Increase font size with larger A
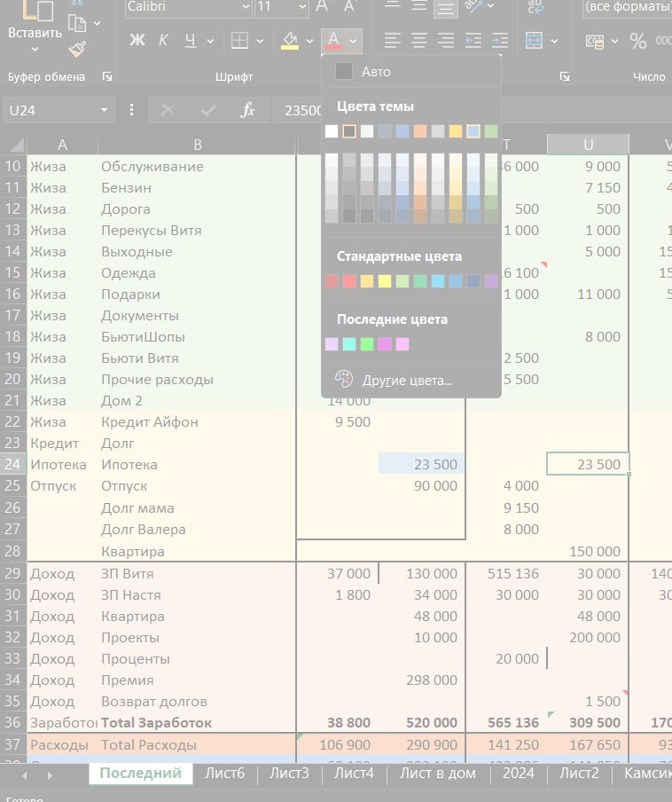The height and width of the screenshot is (802, 672). click(323, 6)
